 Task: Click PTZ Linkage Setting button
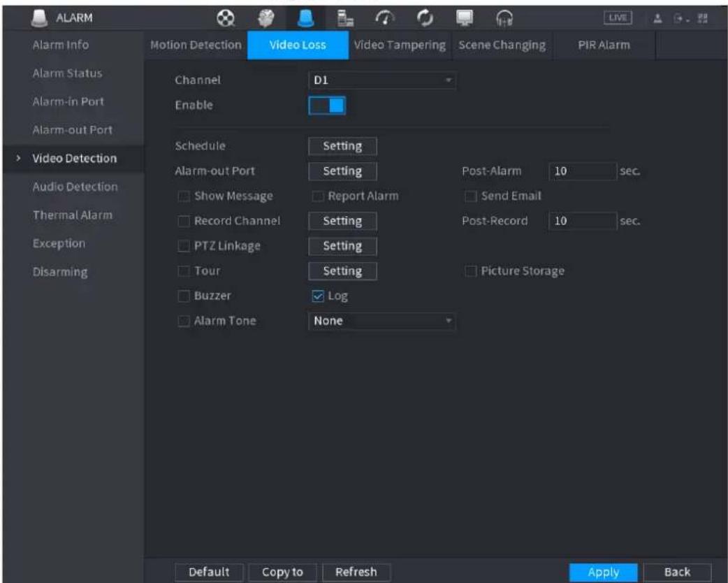(342, 246)
